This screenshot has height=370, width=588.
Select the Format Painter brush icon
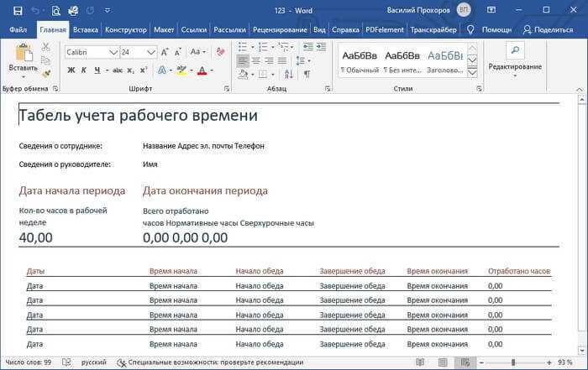46,74
